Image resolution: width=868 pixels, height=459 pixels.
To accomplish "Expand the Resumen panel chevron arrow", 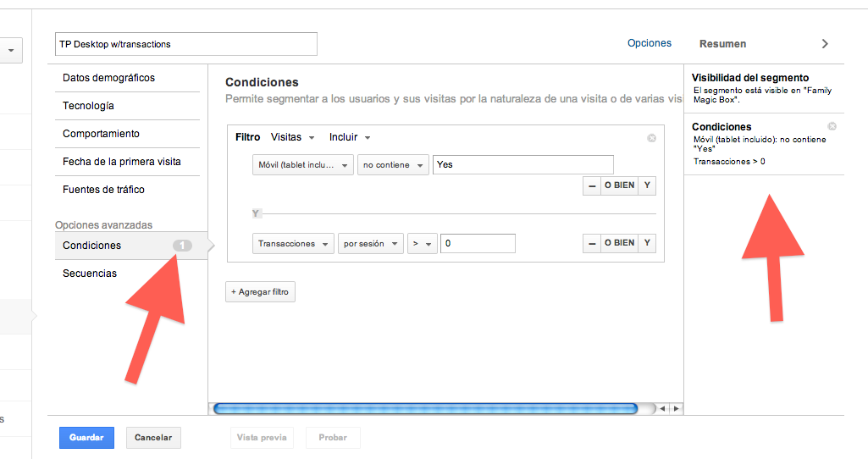I will (825, 44).
